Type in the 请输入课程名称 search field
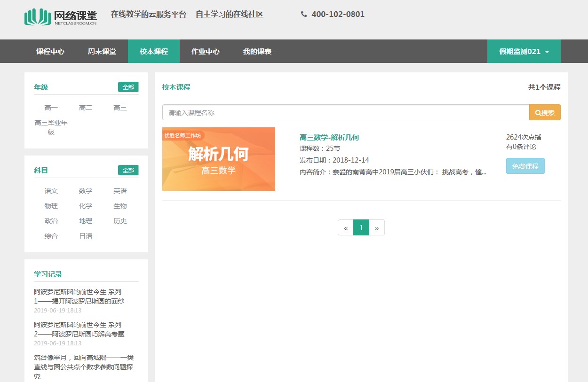This screenshot has width=588, height=382. pos(346,113)
